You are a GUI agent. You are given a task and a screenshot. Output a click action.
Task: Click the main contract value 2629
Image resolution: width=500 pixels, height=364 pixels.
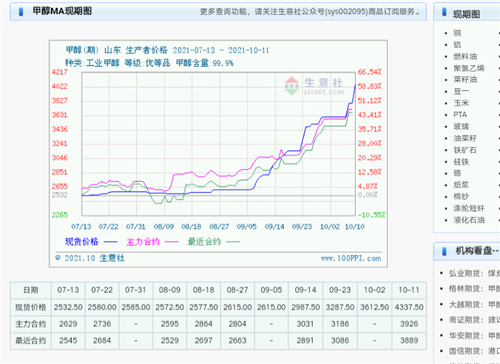coord(68,324)
